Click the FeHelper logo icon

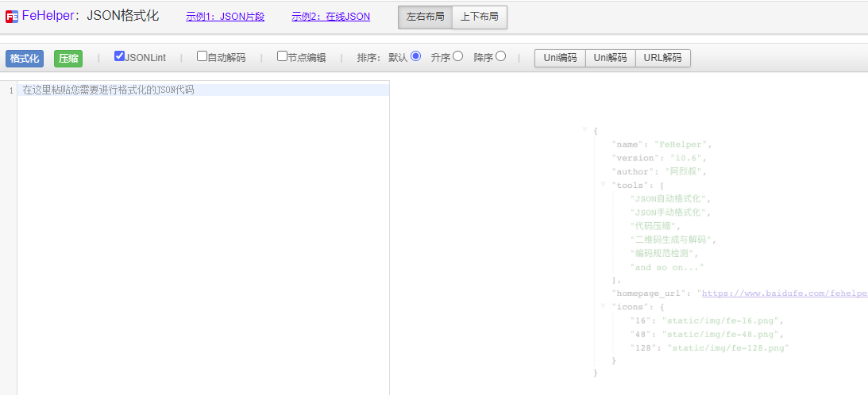pyautogui.click(x=12, y=17)
